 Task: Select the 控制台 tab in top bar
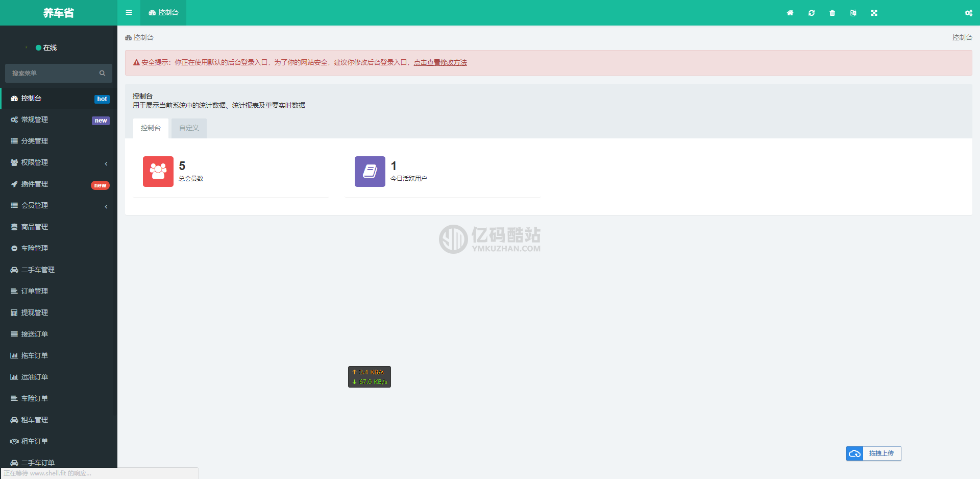coord(163,13)
